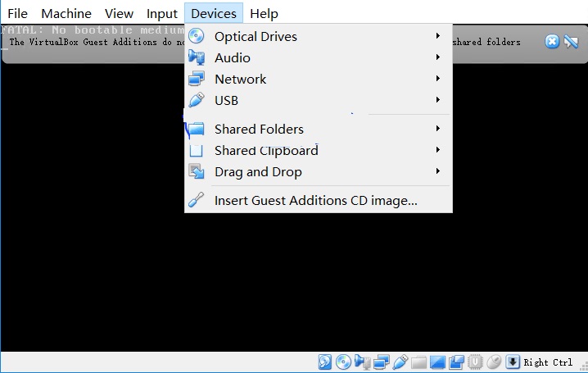Open the Drag and Drop submenu
Image resolution: width=588 pixels, height=373 pixels.
point(319,172)
